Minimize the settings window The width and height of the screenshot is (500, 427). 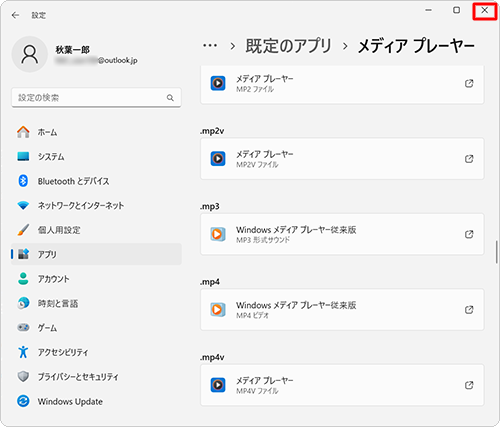429,10
